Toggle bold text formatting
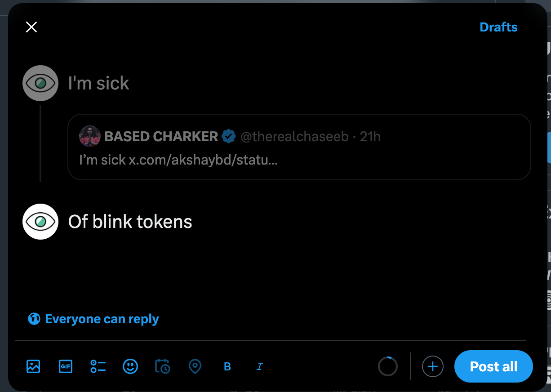This screenshot has height=392, width=551. [227, 367]
